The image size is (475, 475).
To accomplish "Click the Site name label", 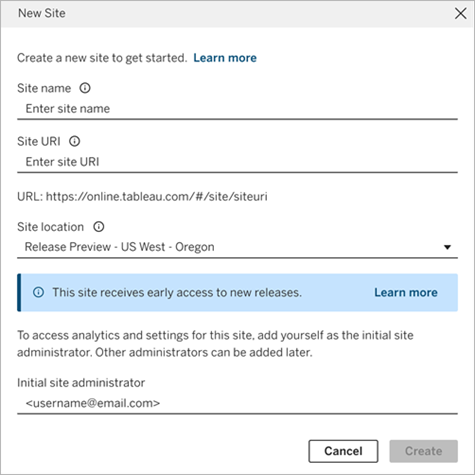I will coord(44,88).
